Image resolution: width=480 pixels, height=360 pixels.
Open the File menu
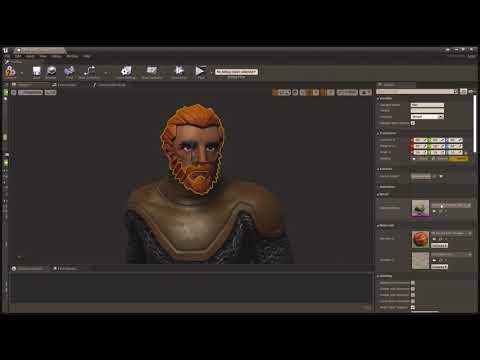pos(7,56)
